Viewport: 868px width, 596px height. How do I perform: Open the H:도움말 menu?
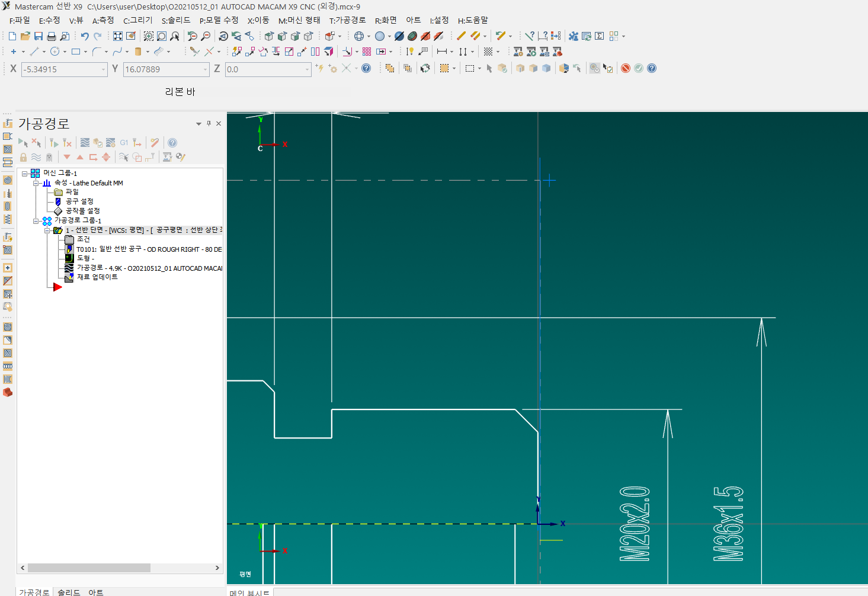(x=473, y=20)
